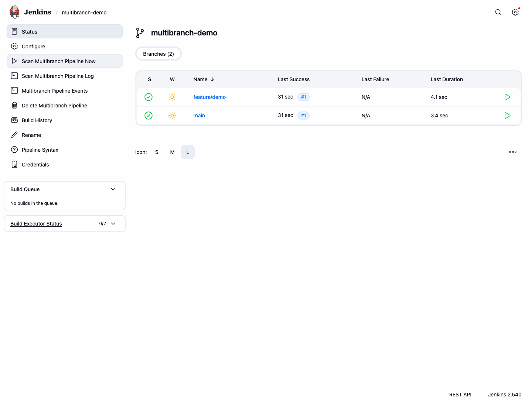Expand the Build Executor Status chevron
The height and width of the screenshot is (406, 532).
pyautogui.click(x=113, y=224)
